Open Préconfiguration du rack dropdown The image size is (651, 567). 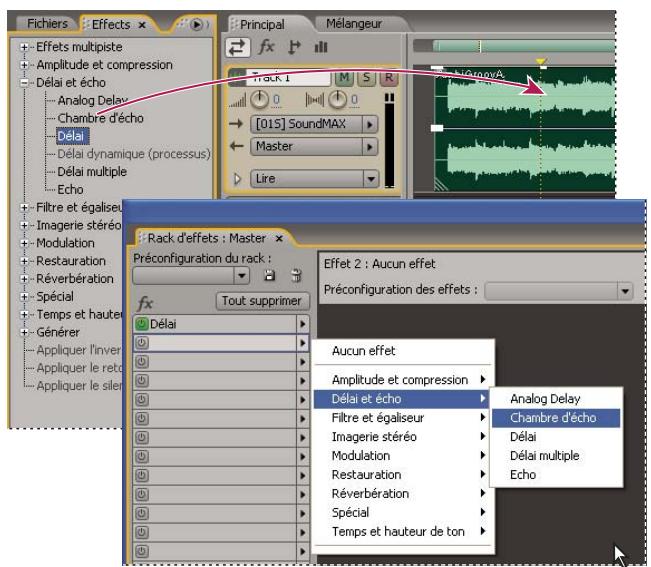coord(241,275)
